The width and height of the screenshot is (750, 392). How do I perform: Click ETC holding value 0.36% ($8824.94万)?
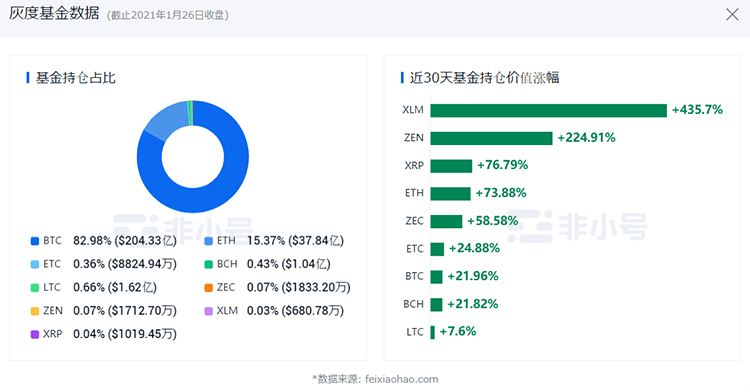click(x=125, y=264)
